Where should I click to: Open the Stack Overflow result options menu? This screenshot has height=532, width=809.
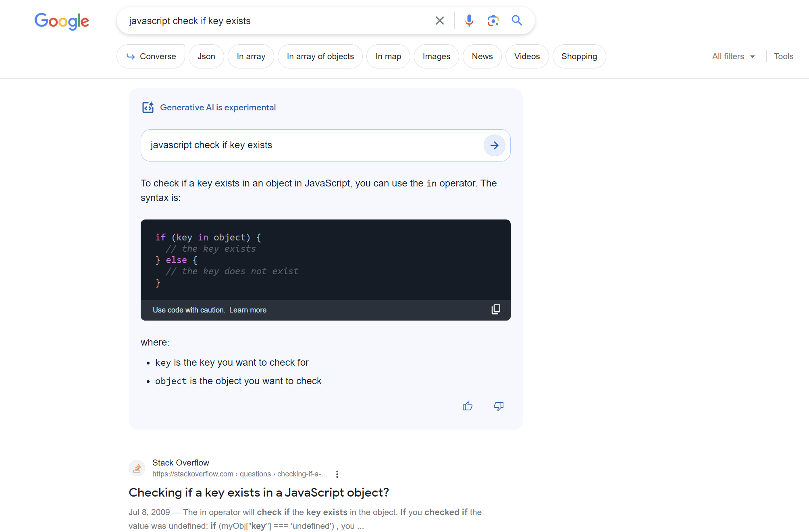click(337, 474)
